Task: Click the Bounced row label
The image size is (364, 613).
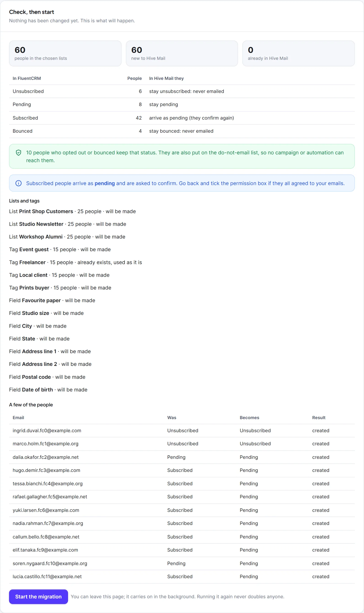Action: [x=23, y=131]
